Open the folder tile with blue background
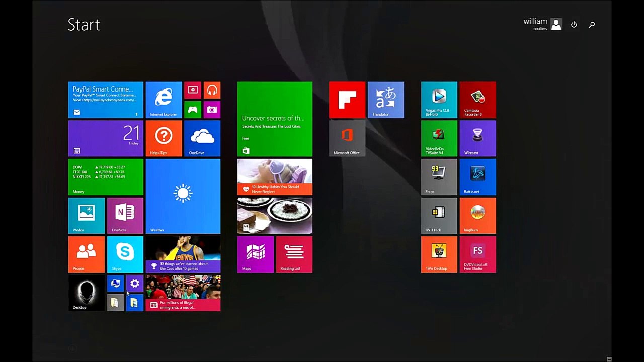 [x=135, y=303]
